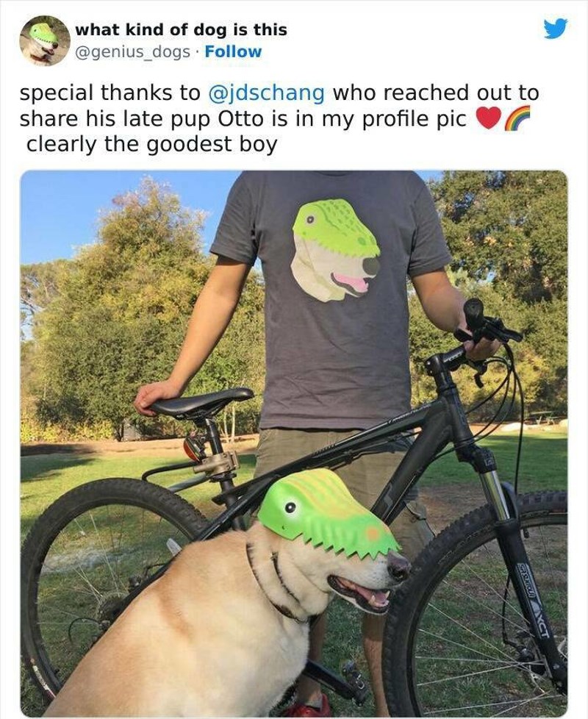Screen dimensions: 588x719
Task: Follow the genius_dogs account
Action: (233, 51)
